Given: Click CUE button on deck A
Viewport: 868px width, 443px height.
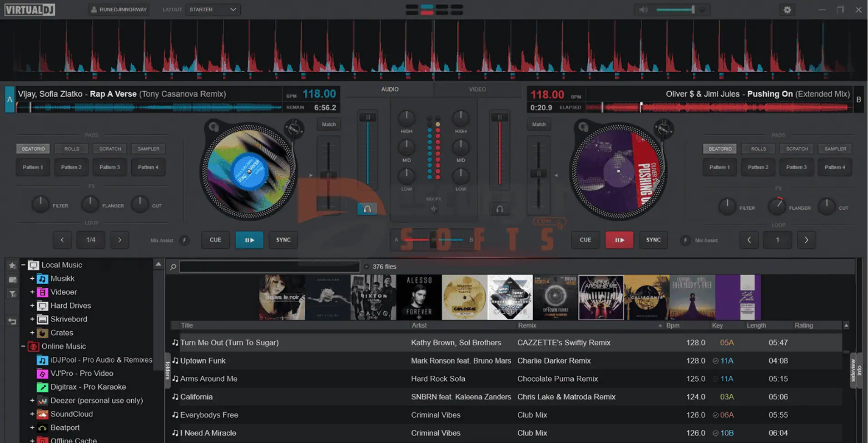Looking at the screenshot, I should (215, 240).
